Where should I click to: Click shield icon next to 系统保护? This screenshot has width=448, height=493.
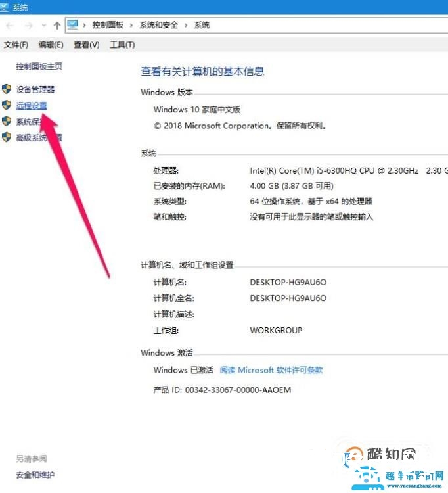coord(7,121)
